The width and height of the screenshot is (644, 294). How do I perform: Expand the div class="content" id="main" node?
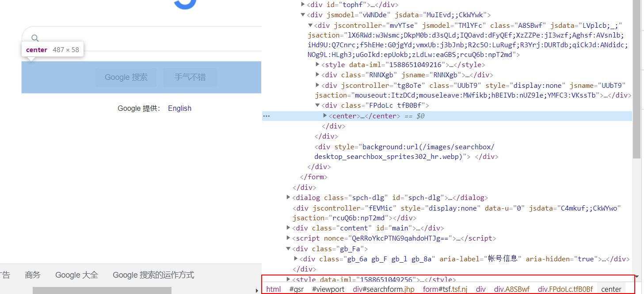pos(289,228)
